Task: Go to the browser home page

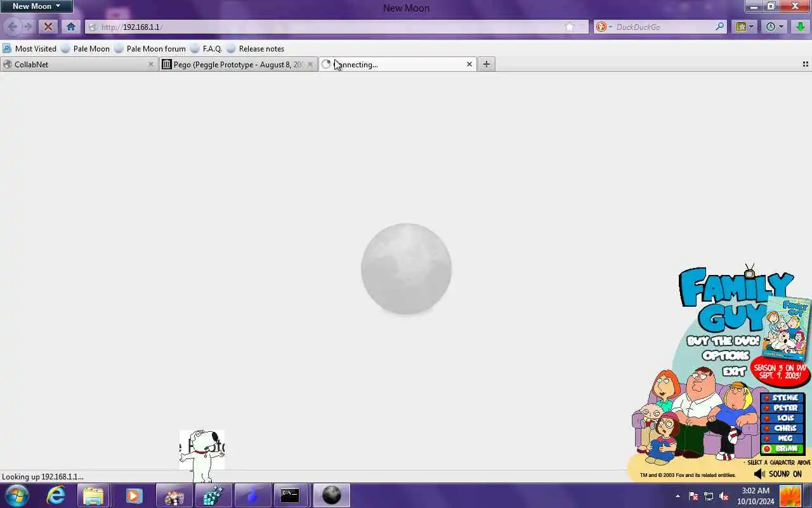Action: tap(70, 27)
